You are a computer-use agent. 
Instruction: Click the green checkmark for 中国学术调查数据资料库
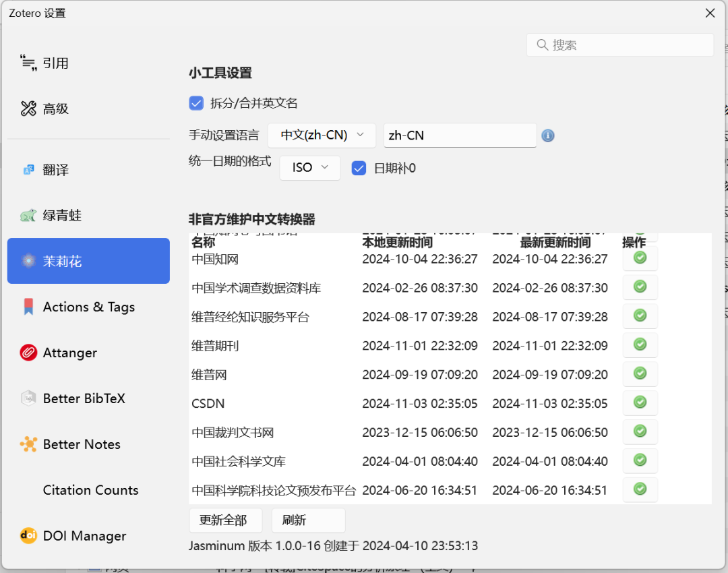pos(640,287)
